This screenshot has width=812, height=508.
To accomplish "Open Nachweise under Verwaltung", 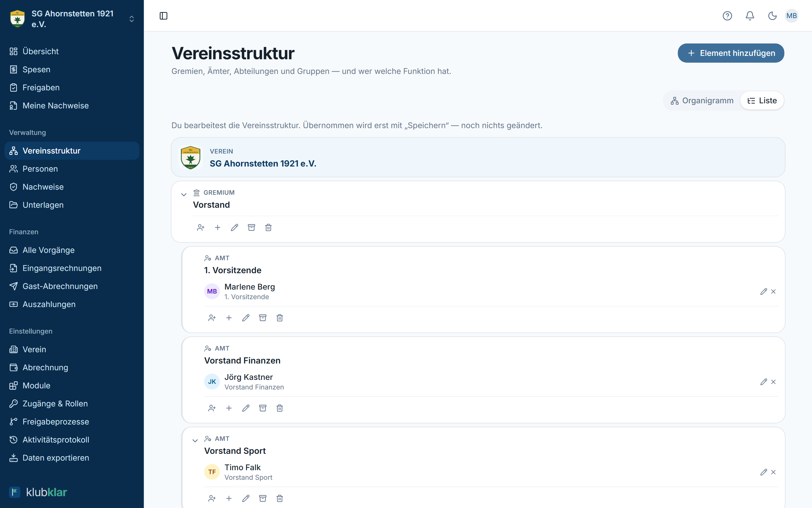I will (x=72, y=187).
